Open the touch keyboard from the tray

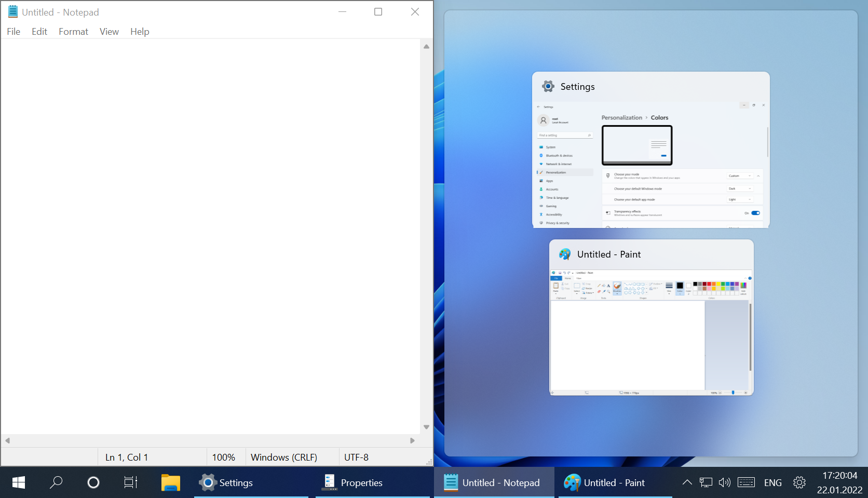click(746, 482)
